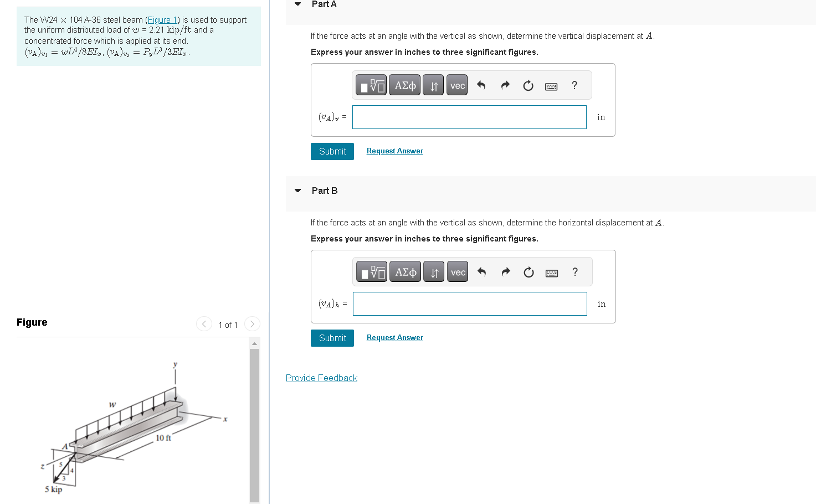Click the redo icon in Part B toolbar
The height and width of the screenshot is (504, 816).
505,271
